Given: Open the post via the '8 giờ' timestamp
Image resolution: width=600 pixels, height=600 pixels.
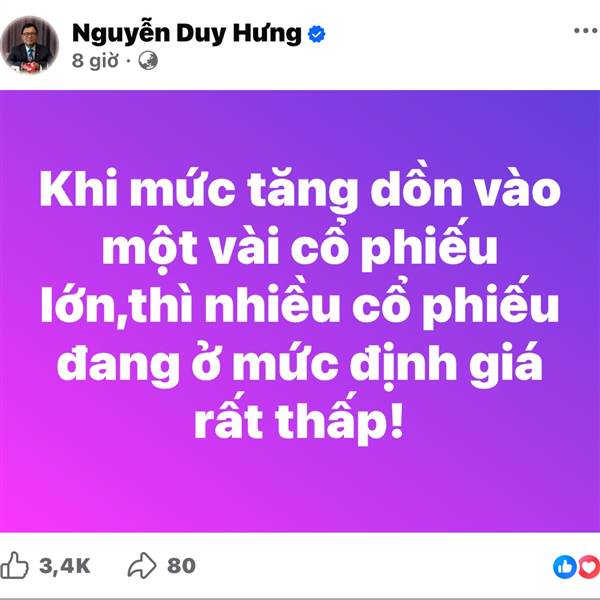Looking at the screenshot, I should tap(95, 60).
